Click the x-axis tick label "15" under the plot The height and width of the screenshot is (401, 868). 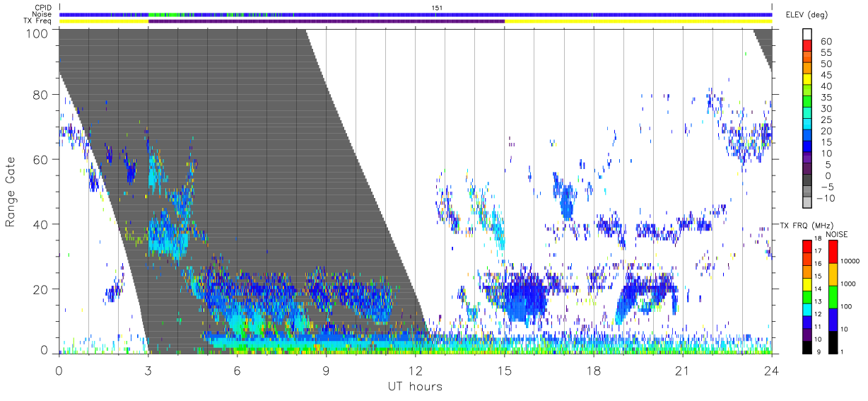(504, 370)
